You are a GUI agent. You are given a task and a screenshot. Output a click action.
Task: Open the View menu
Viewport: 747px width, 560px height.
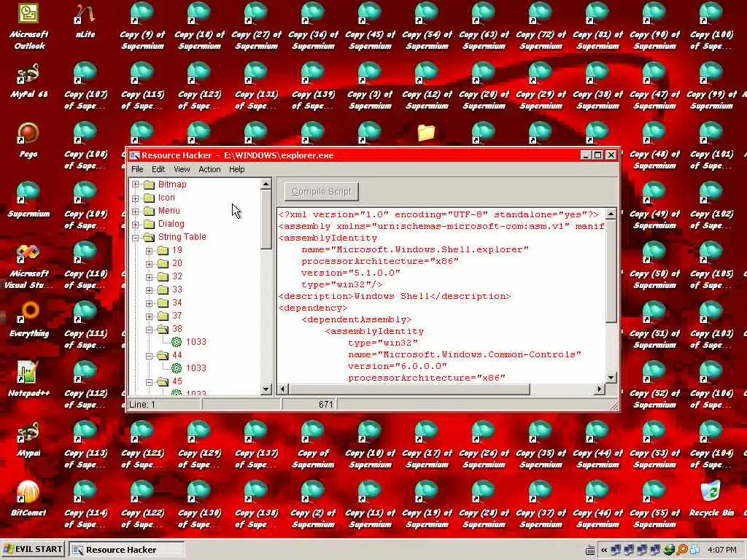182,169
